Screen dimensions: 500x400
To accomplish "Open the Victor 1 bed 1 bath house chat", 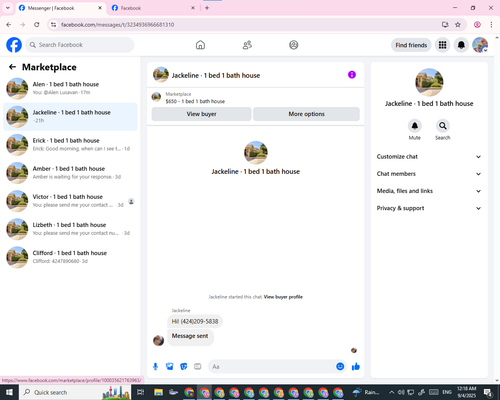I will (70, 201).
